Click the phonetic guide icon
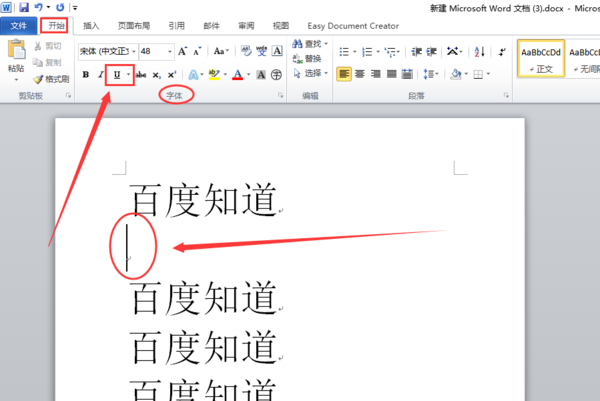This screenshot has height=401, width=600. (261, 51)
